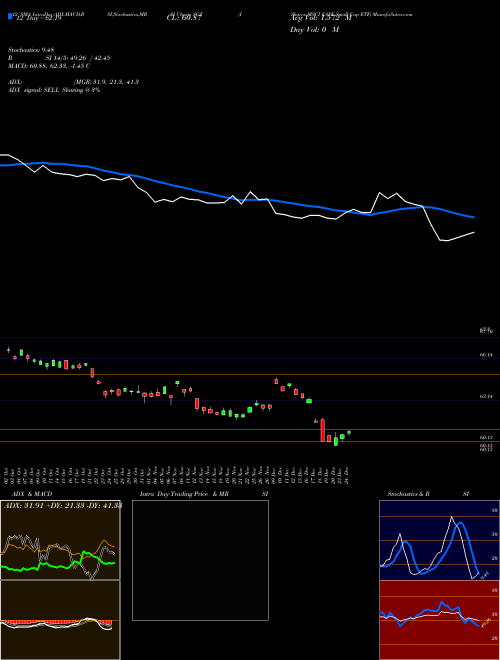Click the 'MACD: 69.88, 62.33, -1.45 C' line
Viewport: 500px width, 660px height.
[x=49, y=66]
